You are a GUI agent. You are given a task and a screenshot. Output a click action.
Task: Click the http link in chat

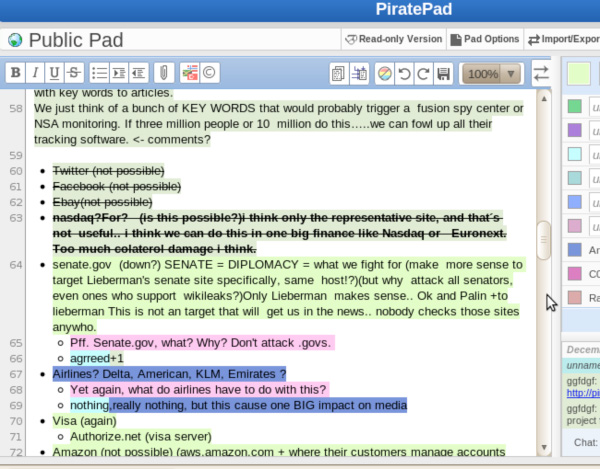583,393
